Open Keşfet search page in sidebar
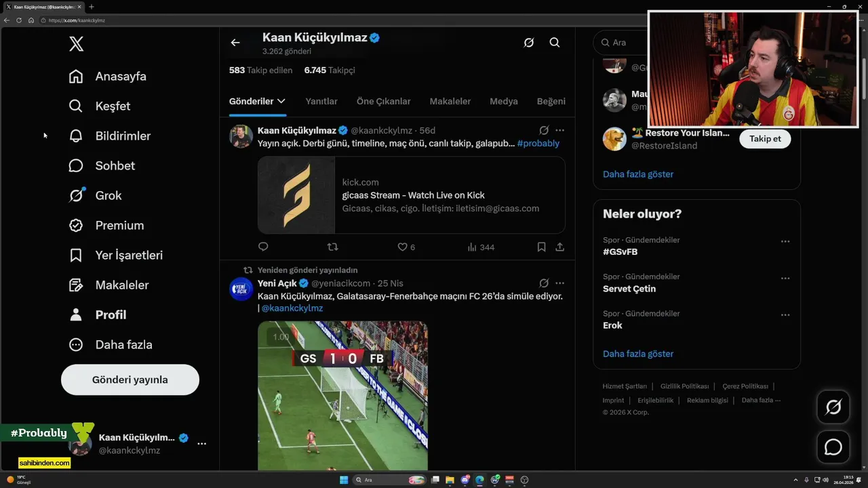Viewport: 868px width, 488px height. (100, 106)
